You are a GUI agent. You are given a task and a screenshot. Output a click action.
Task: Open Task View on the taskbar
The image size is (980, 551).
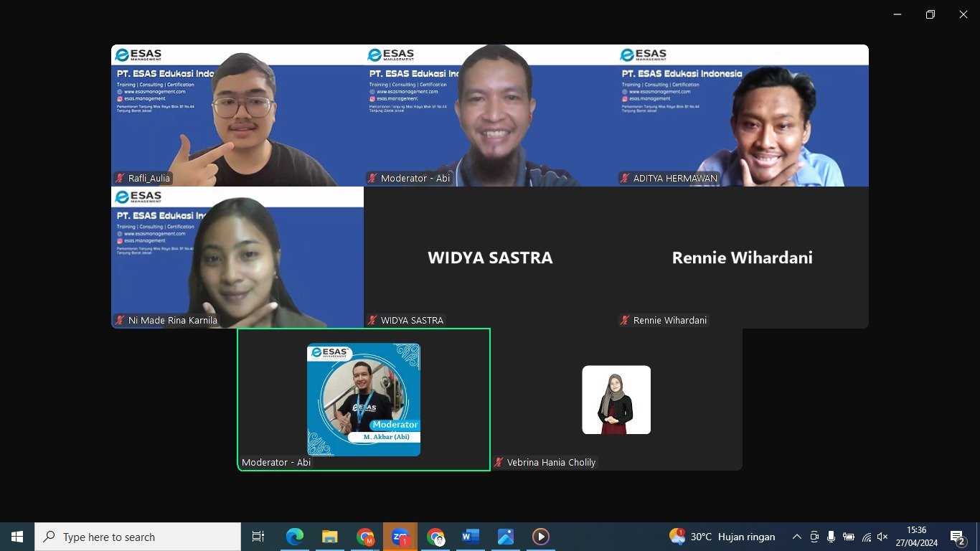(x=258, y=537)
